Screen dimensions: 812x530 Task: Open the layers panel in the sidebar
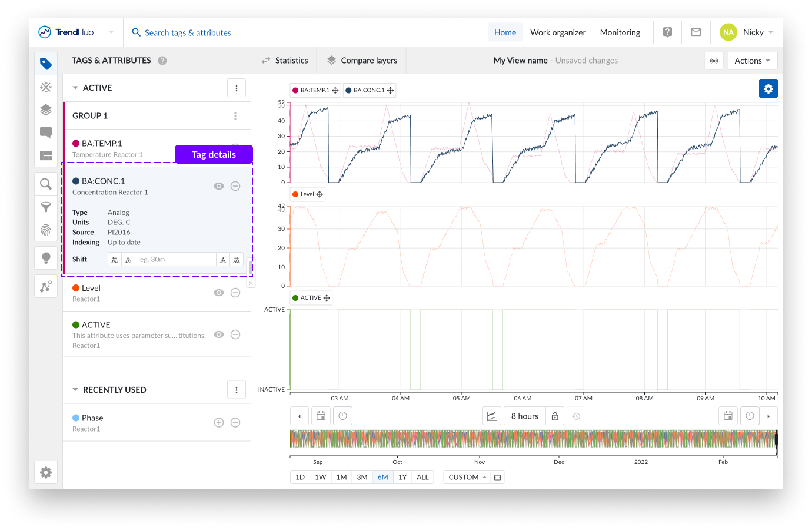point(46,110)
